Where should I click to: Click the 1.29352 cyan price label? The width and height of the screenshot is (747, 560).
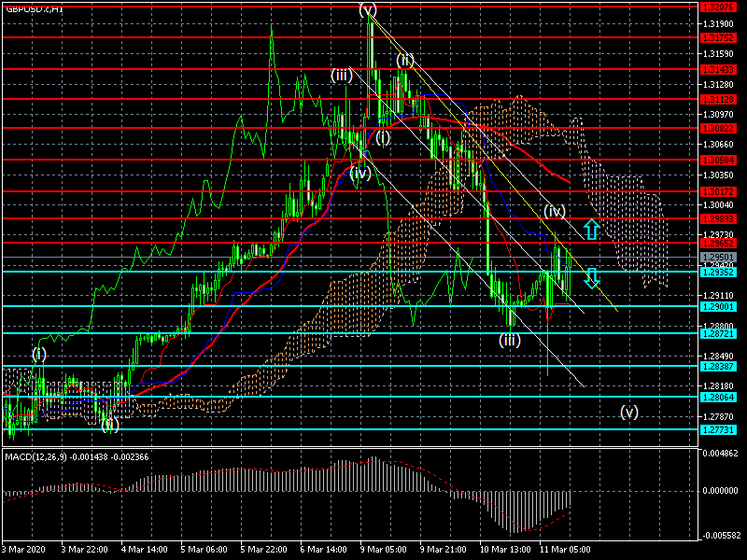[x=718, y=272]
